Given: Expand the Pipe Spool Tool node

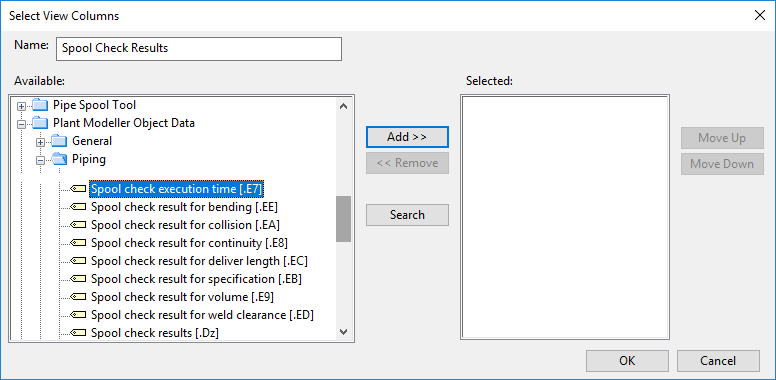Looking at the screenshot, I should 21,106.
